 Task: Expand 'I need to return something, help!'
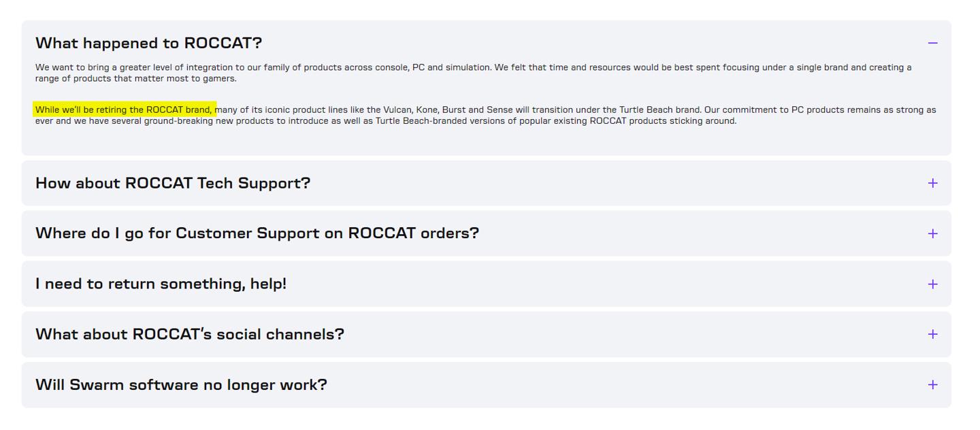point(161,284)
